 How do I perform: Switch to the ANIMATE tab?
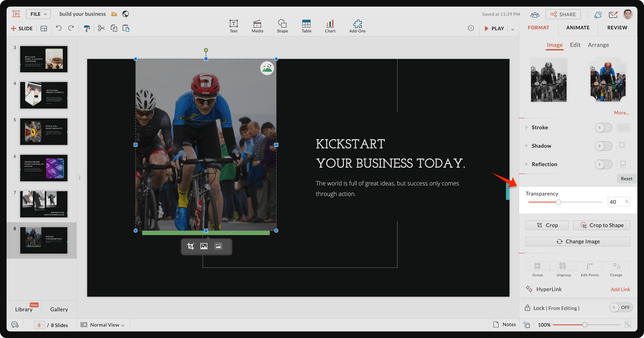click(578, 28)
